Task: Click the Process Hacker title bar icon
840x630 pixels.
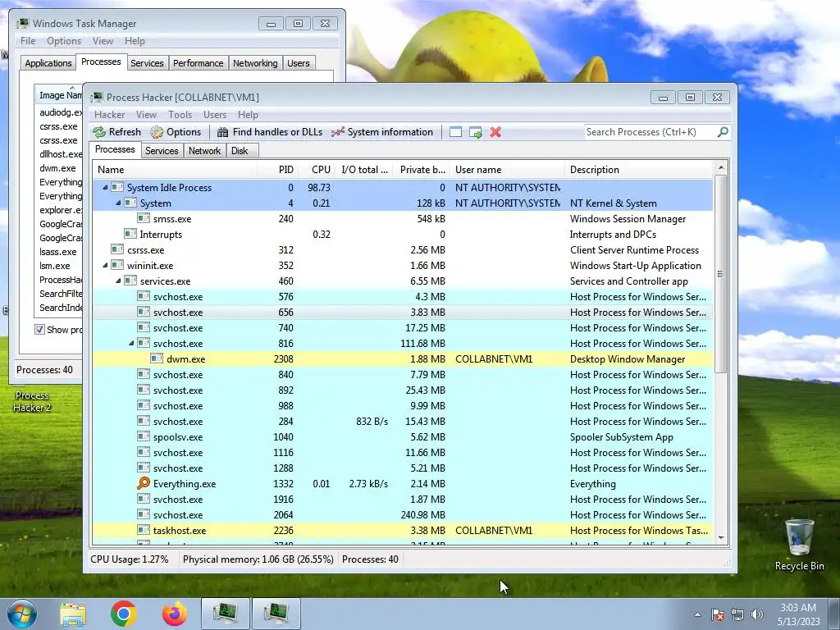Action: [x=97, y=97]
